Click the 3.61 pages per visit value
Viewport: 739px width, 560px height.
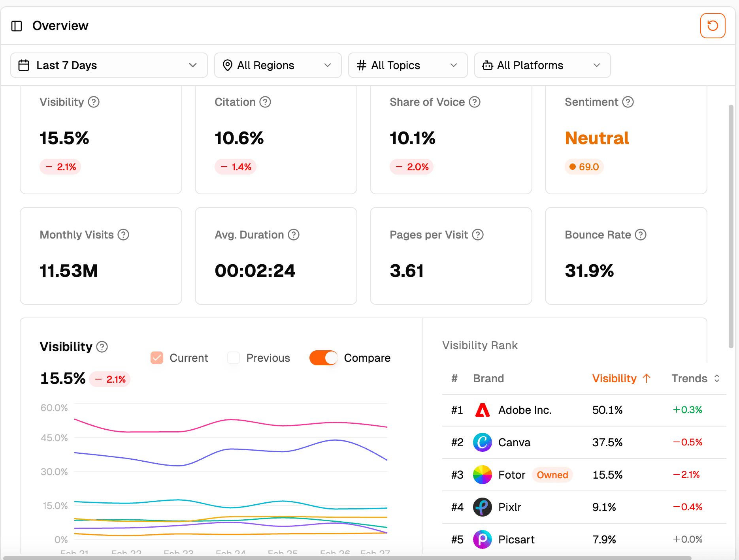click(x=407, y=271)
